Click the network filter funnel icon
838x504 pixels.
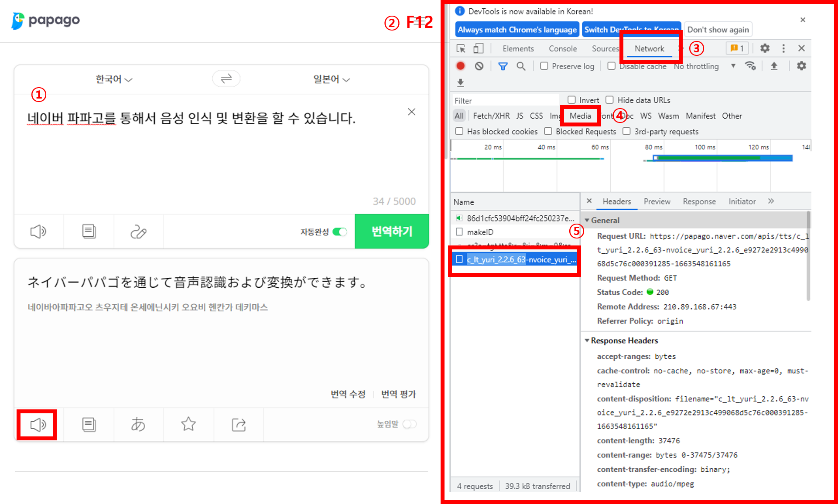503,66
